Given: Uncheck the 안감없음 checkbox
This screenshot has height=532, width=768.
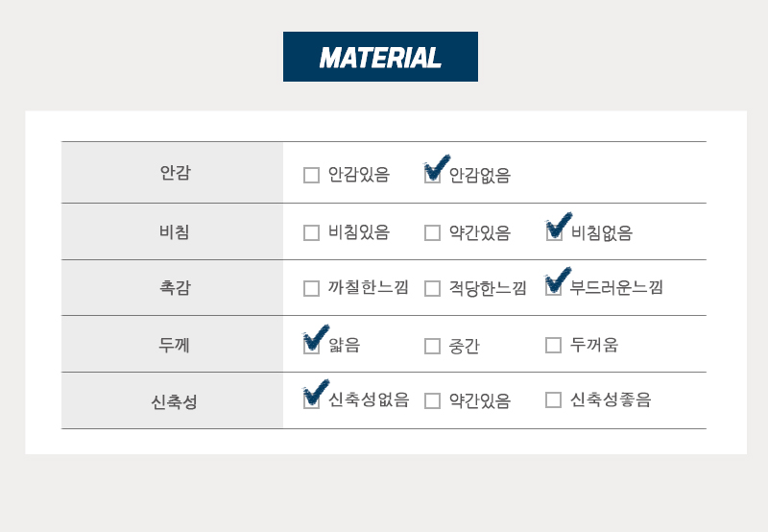Looking at the screenshot, I should tap(433, 176).
